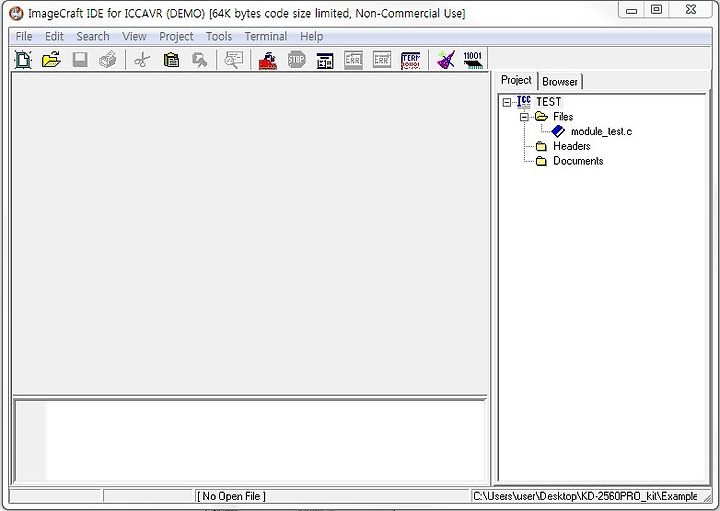Click the red Build project icon
720x511 pixels.
coord(268,60)
